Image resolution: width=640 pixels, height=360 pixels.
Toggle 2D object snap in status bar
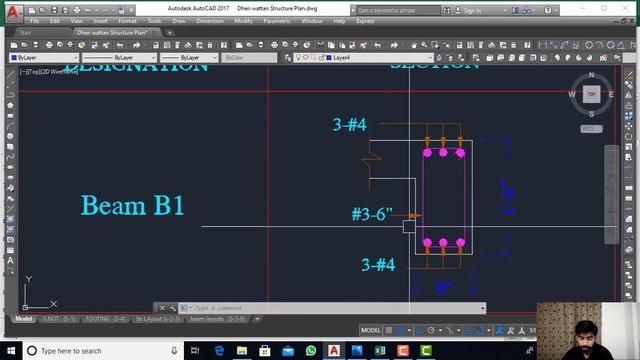click(480, 330)
